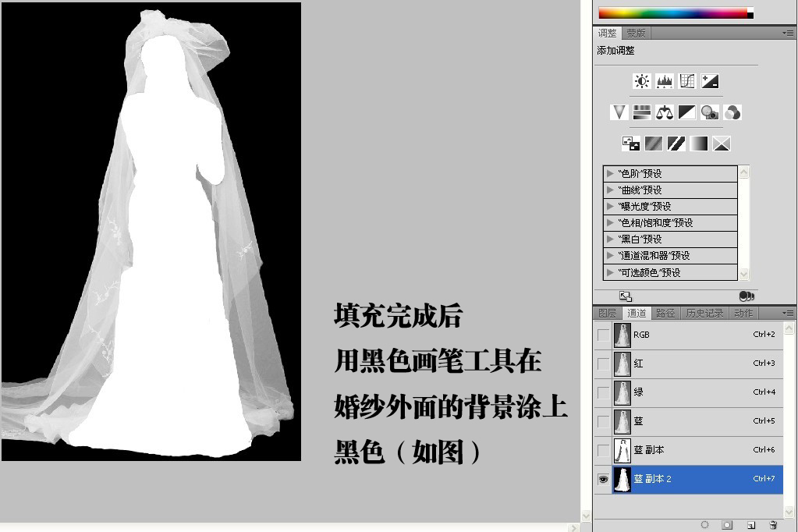Click the Channels panel scroll down arrow
This screenshot has height=532, width=798.
(789, 511)
